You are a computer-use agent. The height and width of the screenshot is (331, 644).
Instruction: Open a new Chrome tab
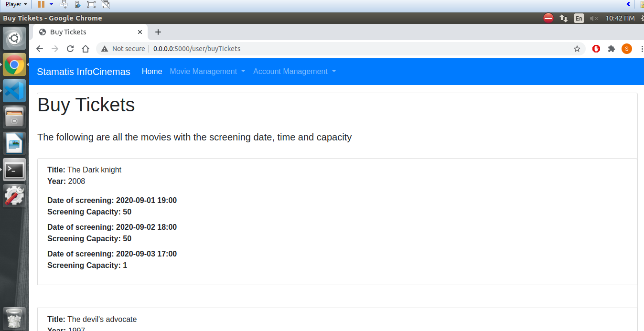point(158,32)
